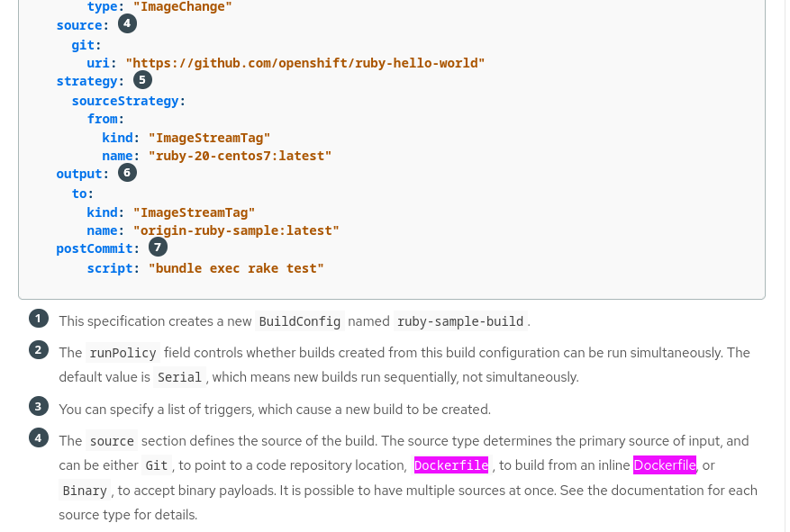Image resolution: width=790 pixels, height=532 pixels.
Task: Select the second highlighted Dockerfile occurrence
Action: pos(664,465)
